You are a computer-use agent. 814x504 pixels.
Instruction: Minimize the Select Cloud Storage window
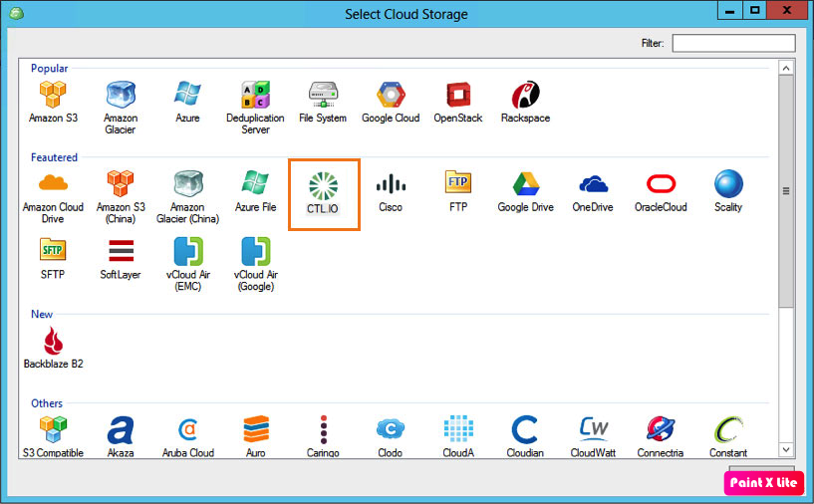[730, 10]
